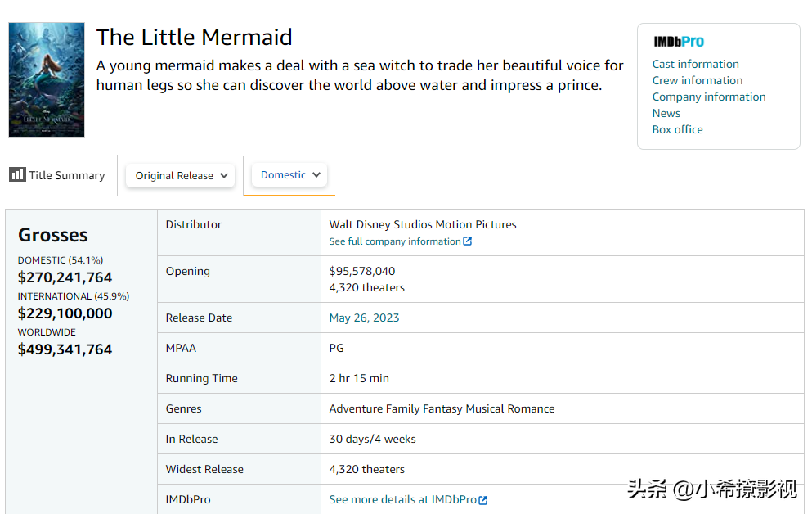
Task: Click the worldwide gross amount $499,341,764
Action: point(65,349)
